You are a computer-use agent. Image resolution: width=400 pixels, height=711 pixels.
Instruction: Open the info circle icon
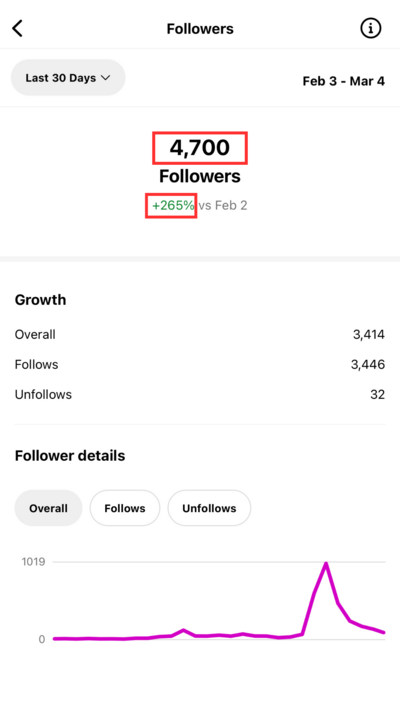click(371, 29)
